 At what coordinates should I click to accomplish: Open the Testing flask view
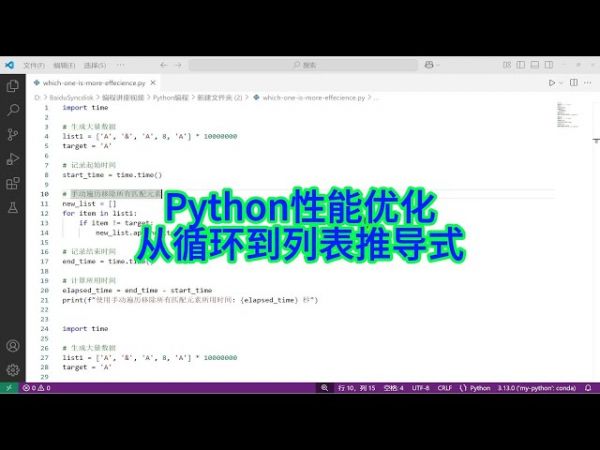click(x=13, y=208)
